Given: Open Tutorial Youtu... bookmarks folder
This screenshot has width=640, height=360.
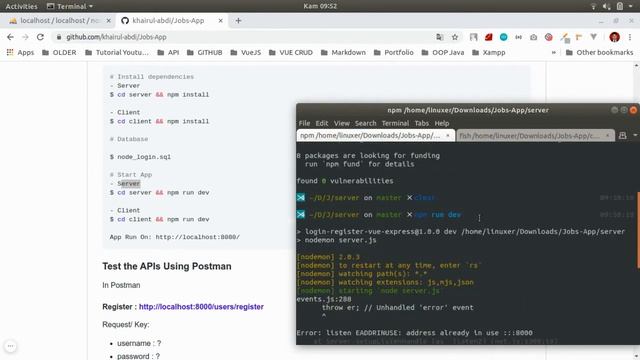Looking at the screenshot, I should pos(117,53).
